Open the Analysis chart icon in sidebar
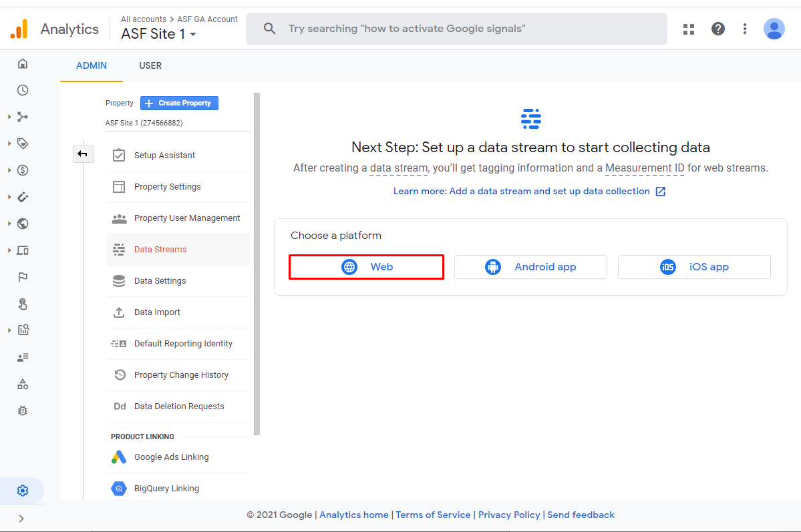Screen dimensions: 801x532 click(x=23, y=330)
